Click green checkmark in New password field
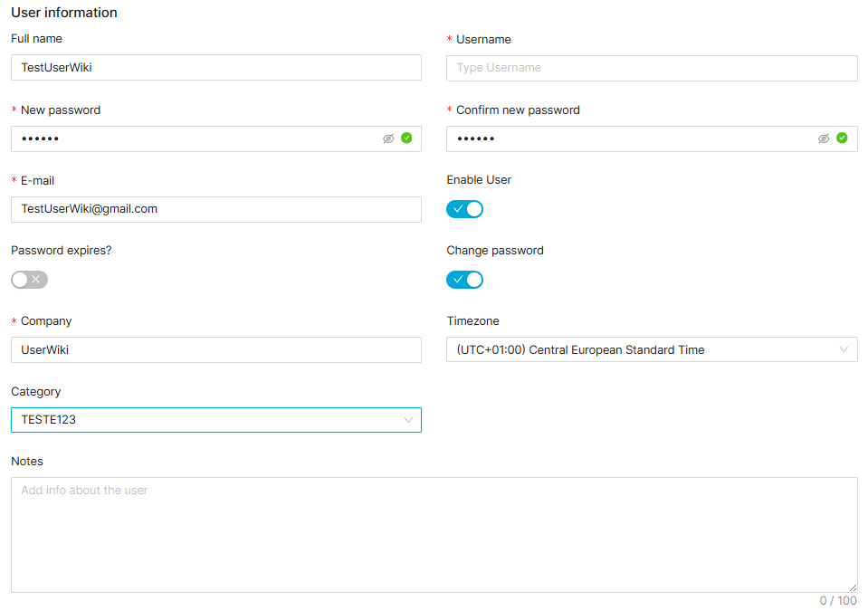The image size is (868, 611). pyautogui.click(x=406, y=138)
